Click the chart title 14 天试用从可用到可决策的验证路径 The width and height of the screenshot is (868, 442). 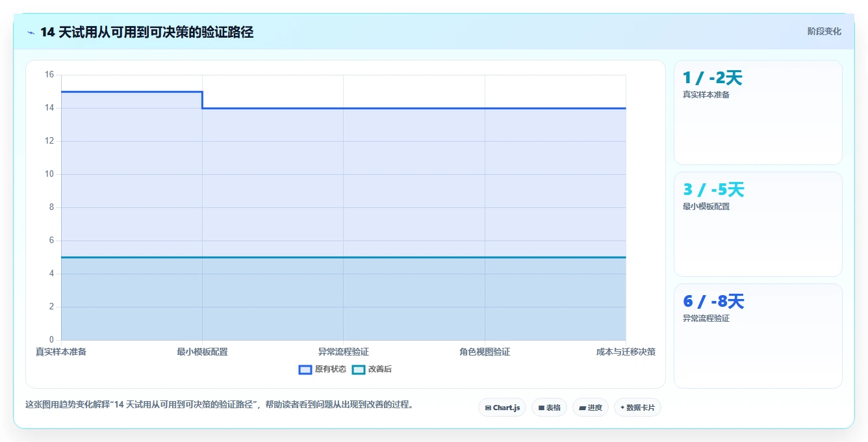[147, 32]
